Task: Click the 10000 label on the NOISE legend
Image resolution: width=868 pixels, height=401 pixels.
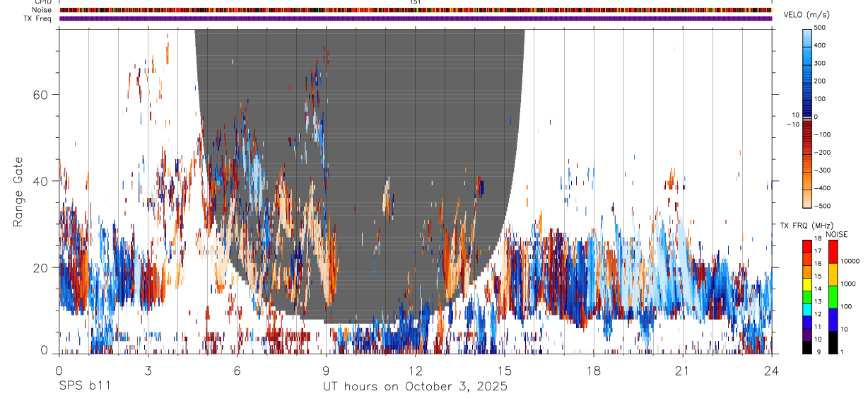Action: pyautogui.click(x=849, y=261)
